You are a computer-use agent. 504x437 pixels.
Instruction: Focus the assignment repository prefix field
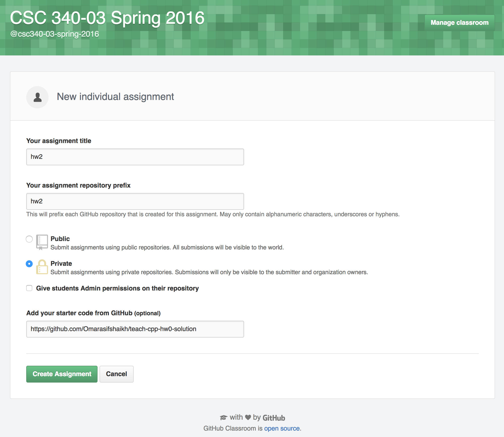pyautogui.click(x=135, y=201)
